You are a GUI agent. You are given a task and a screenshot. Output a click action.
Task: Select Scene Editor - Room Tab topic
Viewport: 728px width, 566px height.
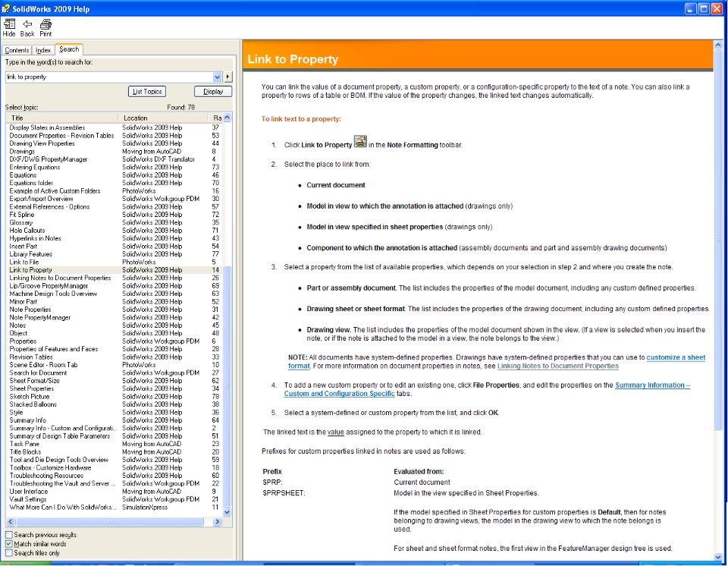pos(44,365)
